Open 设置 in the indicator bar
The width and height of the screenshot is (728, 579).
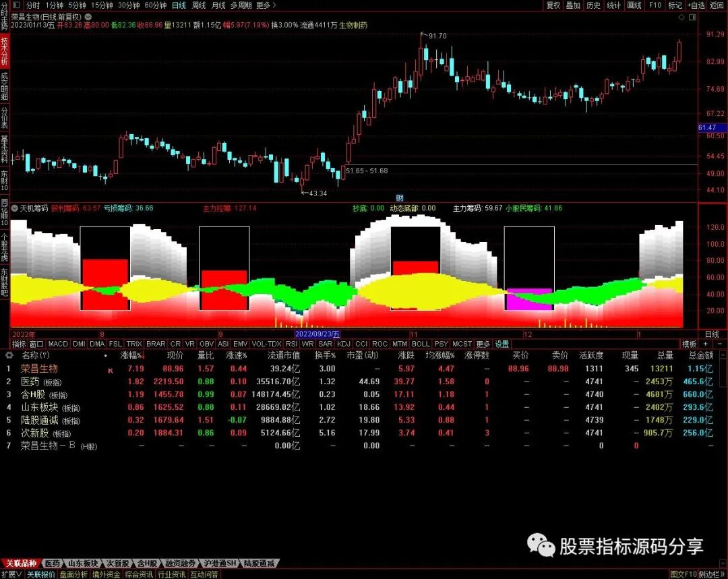click(502, 344)
